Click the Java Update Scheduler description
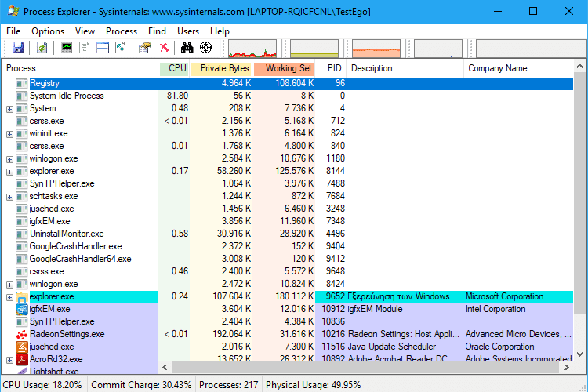The width and height of the screenshot is (588, 392). point(392,347)
